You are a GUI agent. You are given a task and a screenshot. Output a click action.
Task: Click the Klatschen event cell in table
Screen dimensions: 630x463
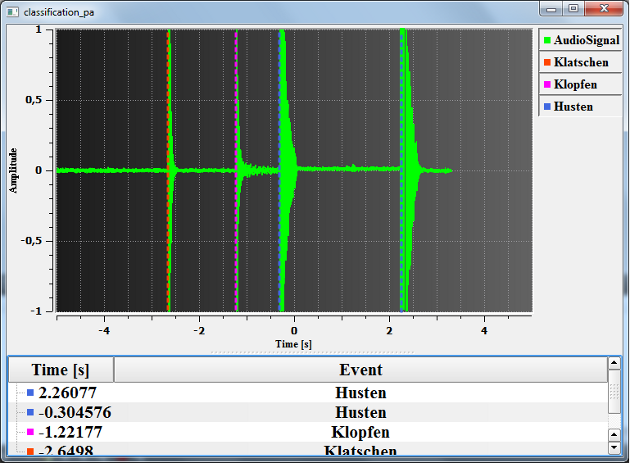360,450
